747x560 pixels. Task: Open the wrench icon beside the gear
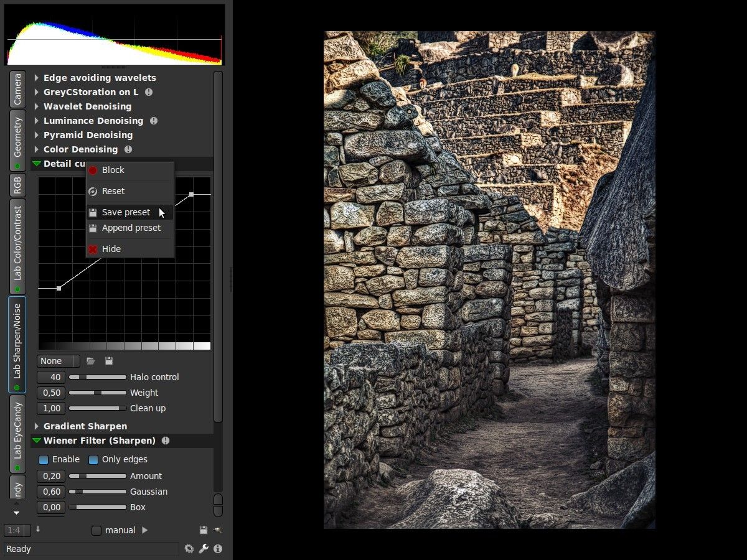(x=203, y=549)
